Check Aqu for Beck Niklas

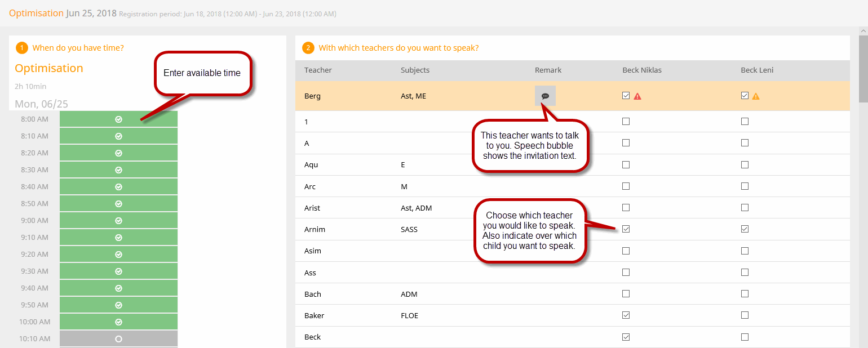626,165
